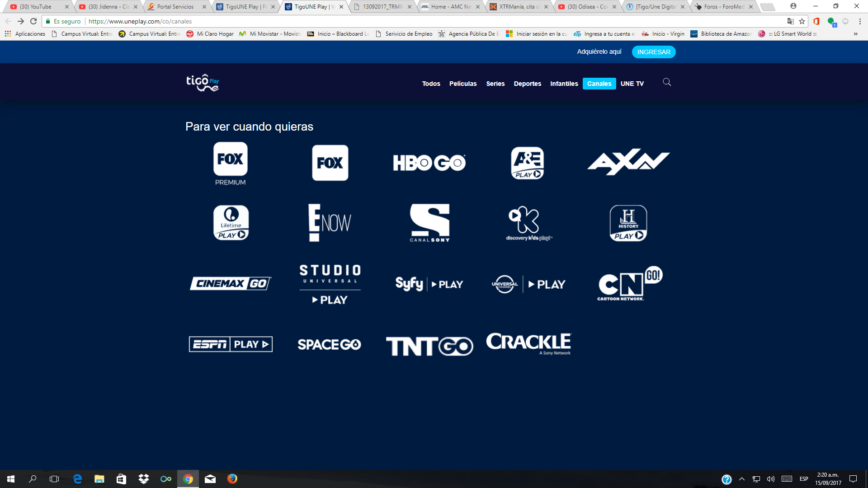Click the Crackle channel logo
Screen dimensions: 868x488
coord(528,344)
